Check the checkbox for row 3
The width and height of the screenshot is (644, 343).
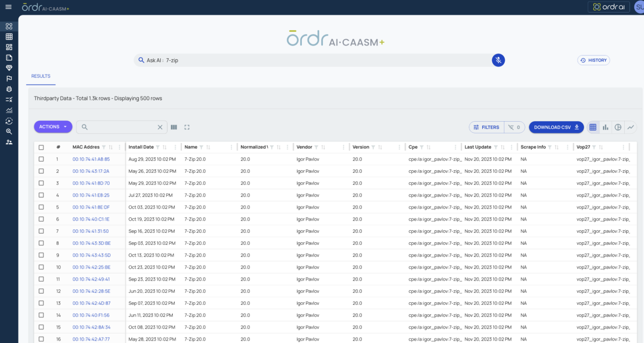pyautogui.click(x=41, y=183)
